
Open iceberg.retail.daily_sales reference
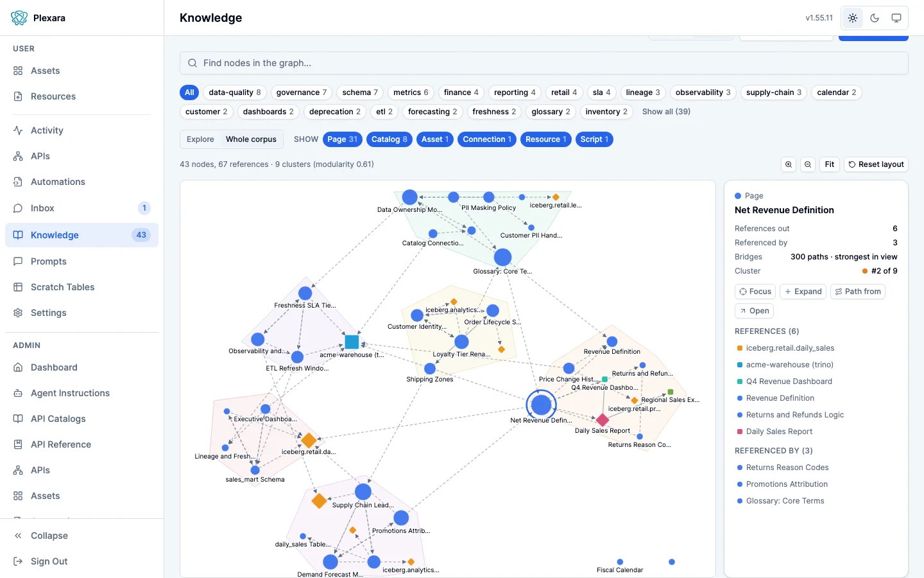(790, 348)
